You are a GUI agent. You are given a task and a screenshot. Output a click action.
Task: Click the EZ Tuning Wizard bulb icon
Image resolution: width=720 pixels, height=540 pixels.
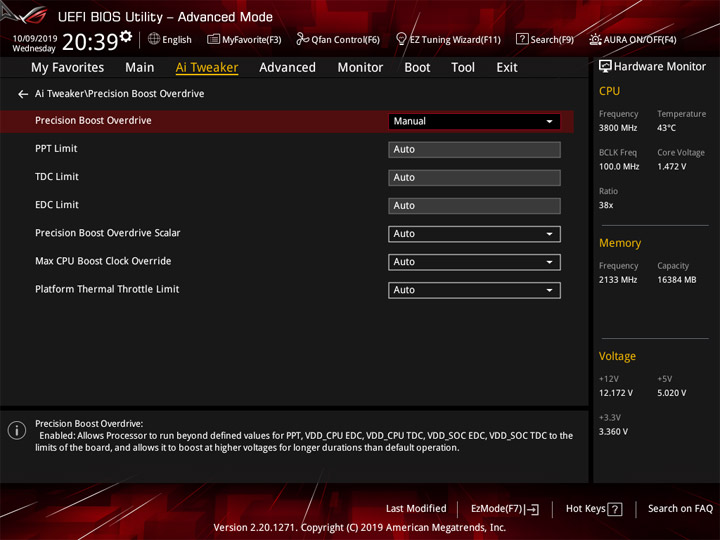coord(401,39)
